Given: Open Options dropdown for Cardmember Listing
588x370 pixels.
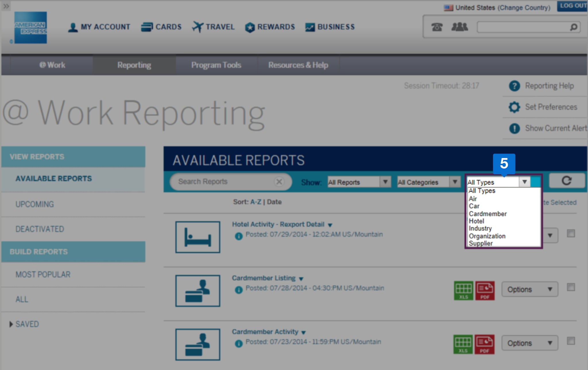Looking at the screenshot, I should [x=529, y=289].
